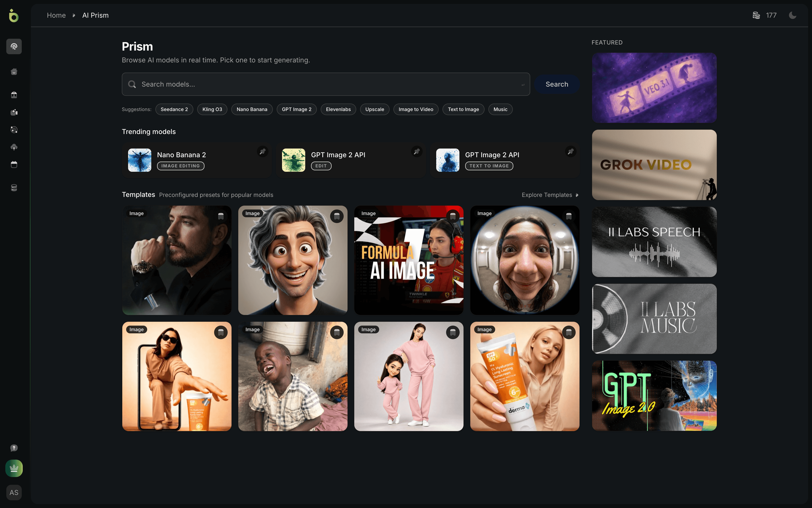The image size is (812, 508).
Task: Open the Explore Templates link
Action: 550,195
